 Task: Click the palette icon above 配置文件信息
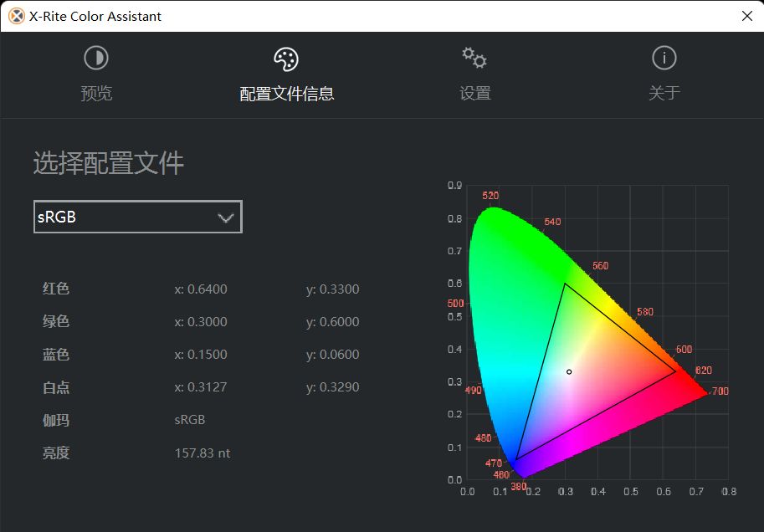[x=286, y=57]
